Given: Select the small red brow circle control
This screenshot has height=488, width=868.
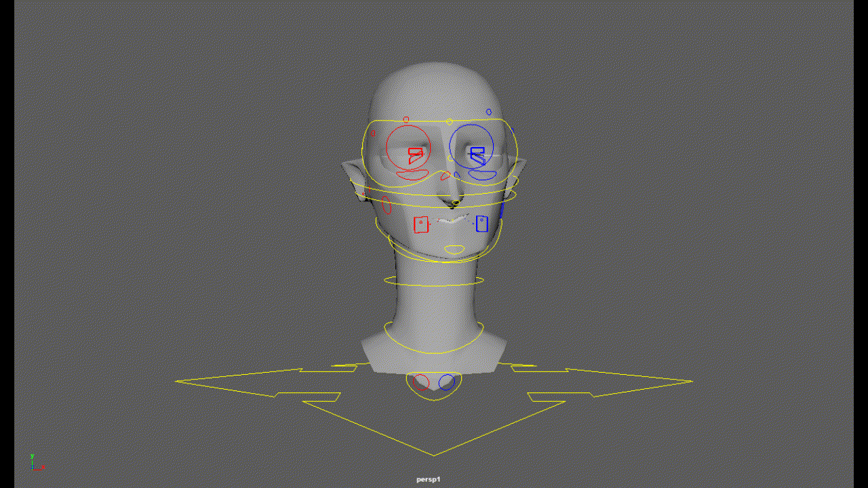Looking at the screenshot, I should click(406, 120).
